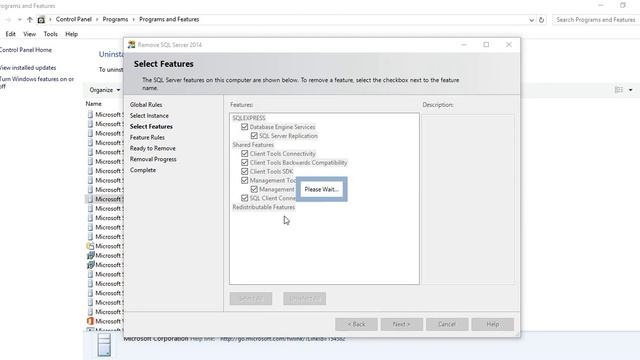Screen dimensions: 640x360
Task: Open Control Panel Home link
Action: click(x=25, y=50)
